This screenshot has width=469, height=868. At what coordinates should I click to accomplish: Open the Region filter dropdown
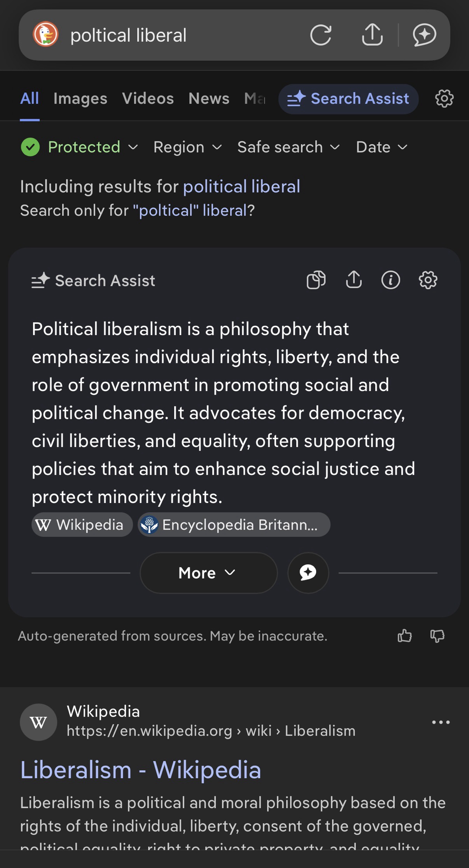pos(188,147)
